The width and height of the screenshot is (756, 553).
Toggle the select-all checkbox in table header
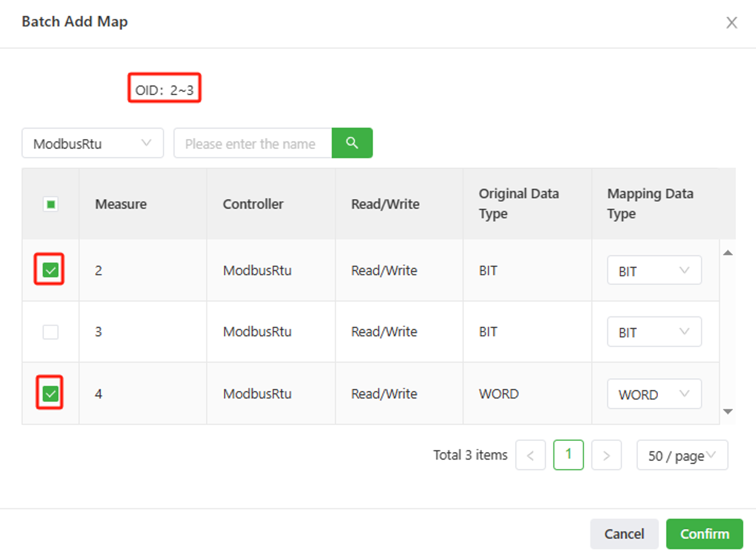coord(51,204)
